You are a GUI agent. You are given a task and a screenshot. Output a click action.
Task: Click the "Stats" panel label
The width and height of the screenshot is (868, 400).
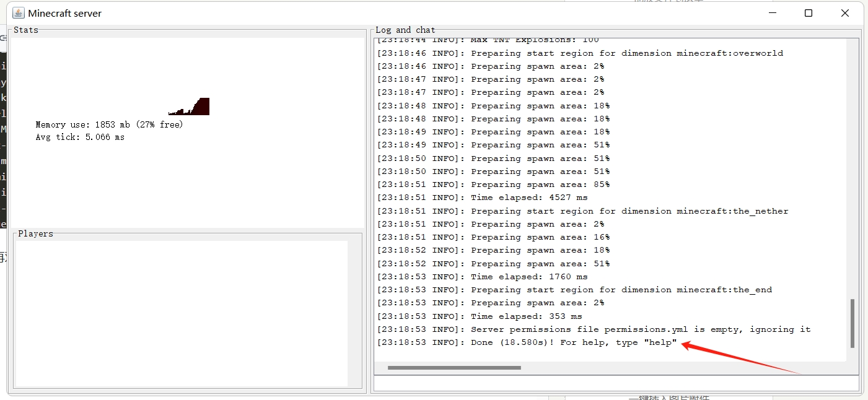point(26,30)
